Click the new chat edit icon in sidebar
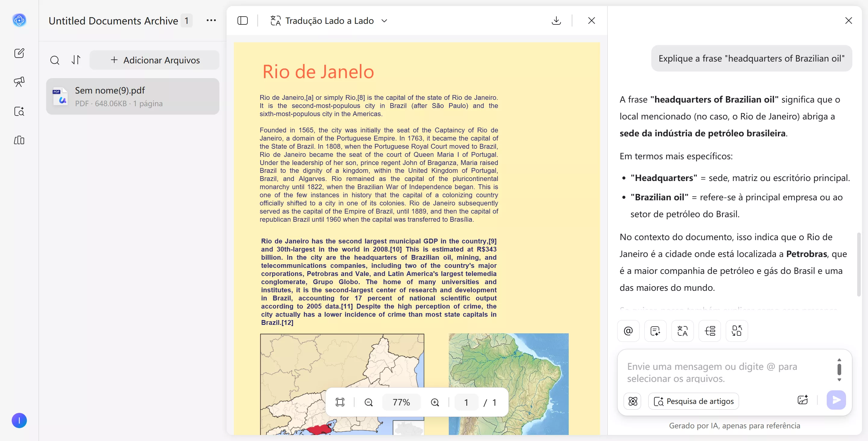 tap(19, 53)
